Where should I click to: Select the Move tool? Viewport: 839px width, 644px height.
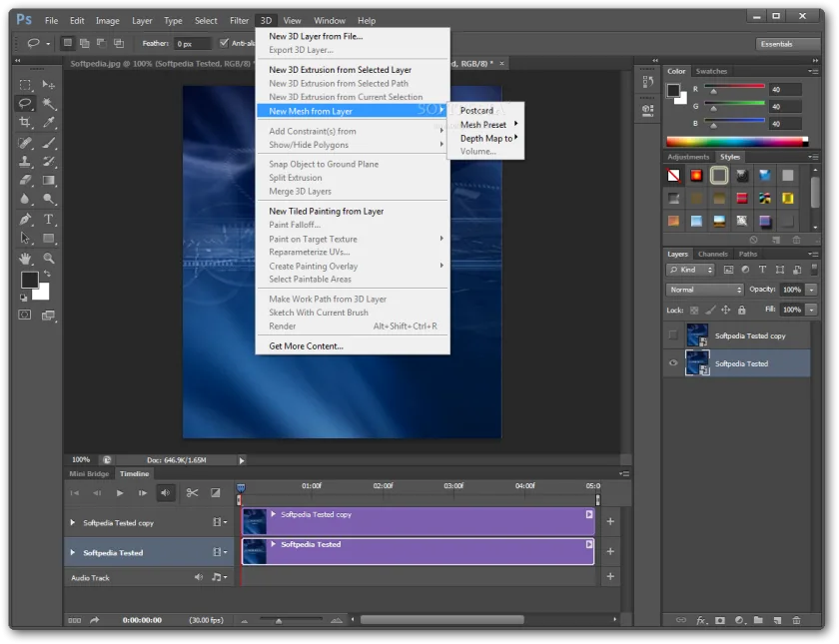point(49,85)
